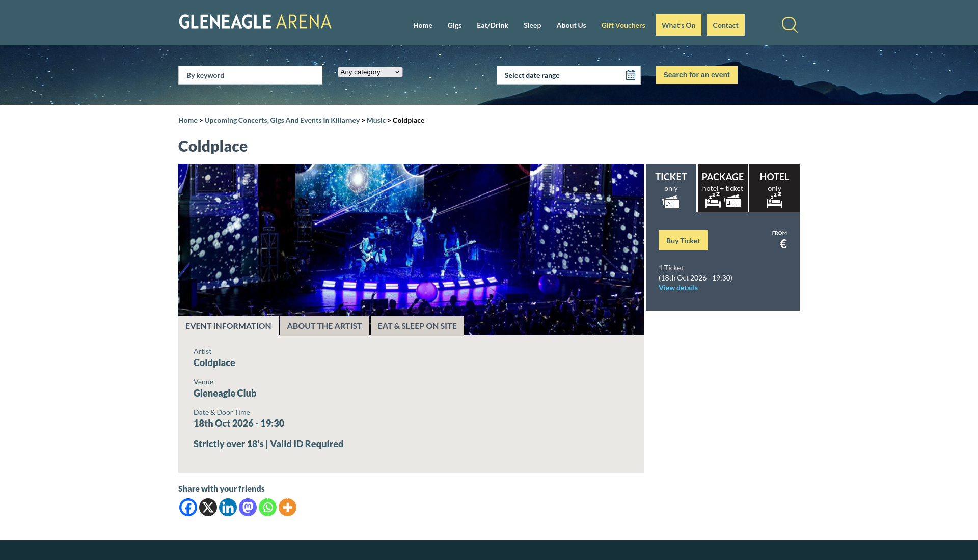The width and height of the screenshot is (978, 560).
Task: Go to Home in the navigation bar
Action: [x=423, y=25]
